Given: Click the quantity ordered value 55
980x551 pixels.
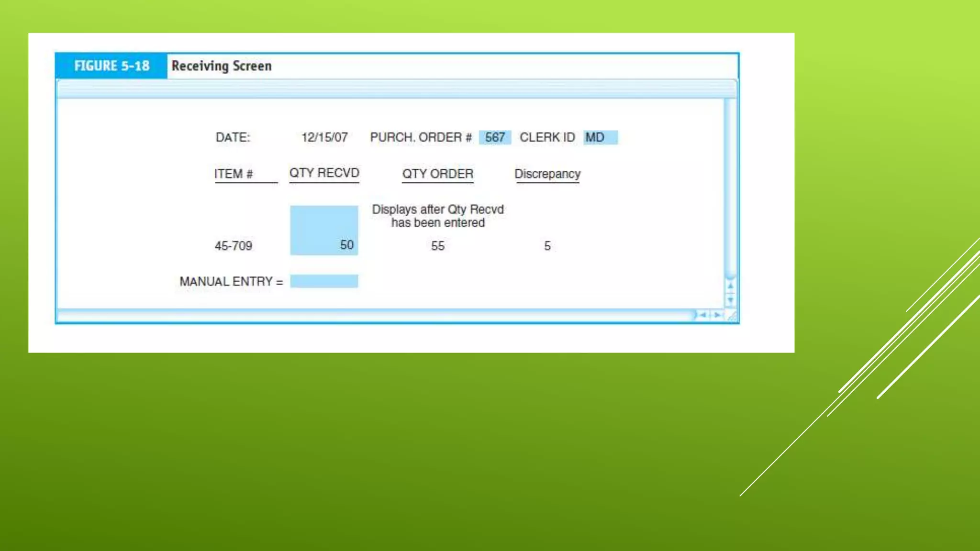Looking at the screenshot, I should point(437,246).
